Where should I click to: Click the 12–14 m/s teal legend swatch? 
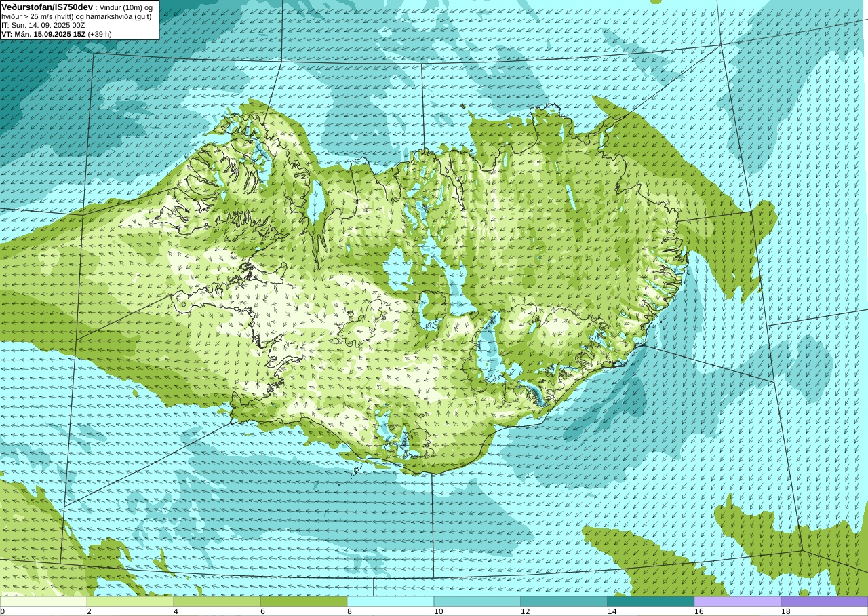coord(564,601)
